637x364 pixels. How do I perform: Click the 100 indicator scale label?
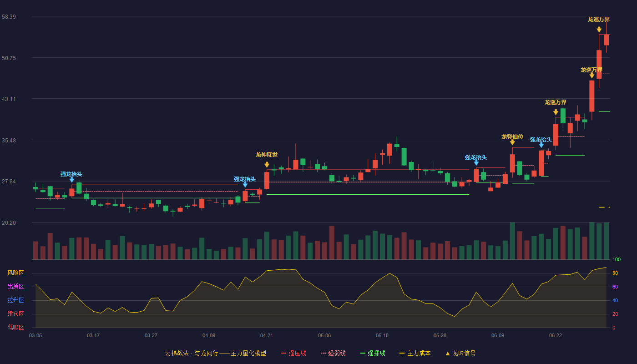(617, 260)
